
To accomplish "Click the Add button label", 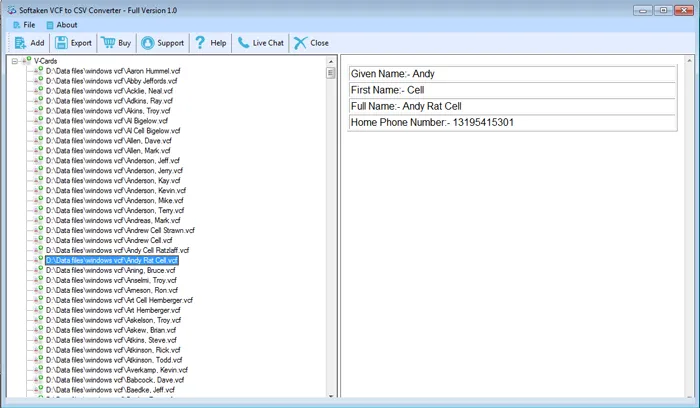I will [x=37, y=43].
